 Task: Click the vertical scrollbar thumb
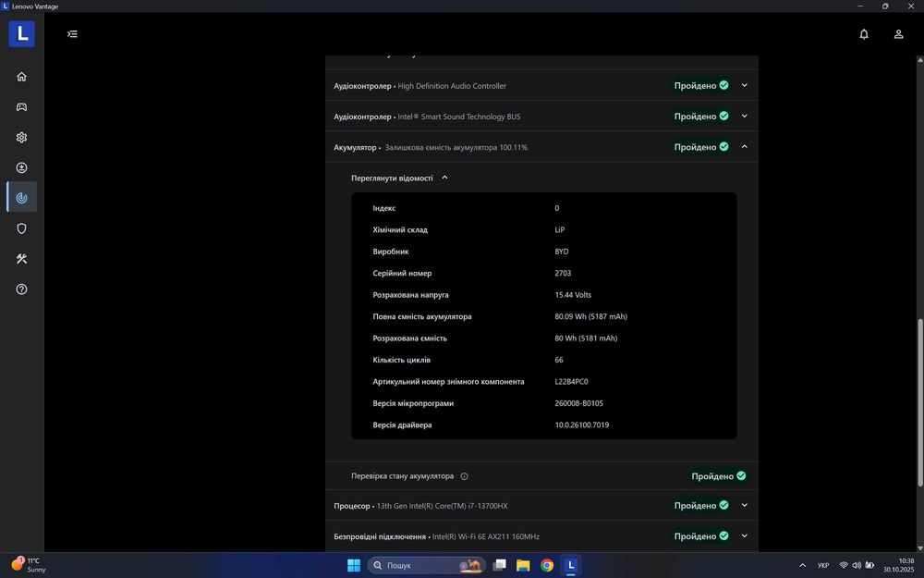pos(920,402)
